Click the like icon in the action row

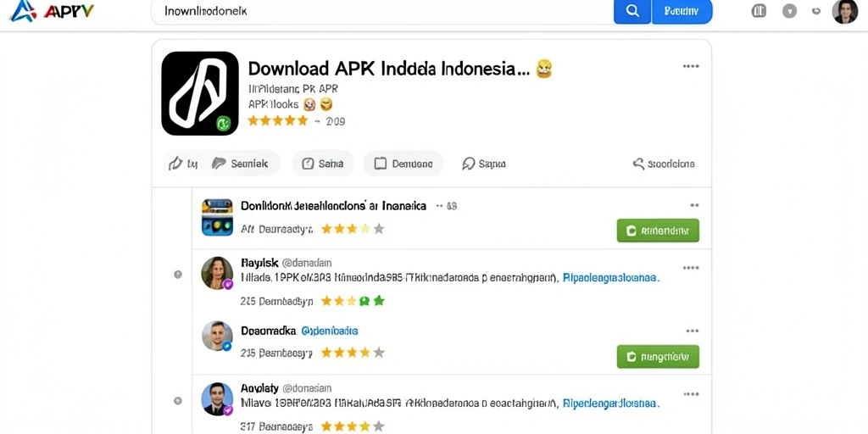pos(176,164)
